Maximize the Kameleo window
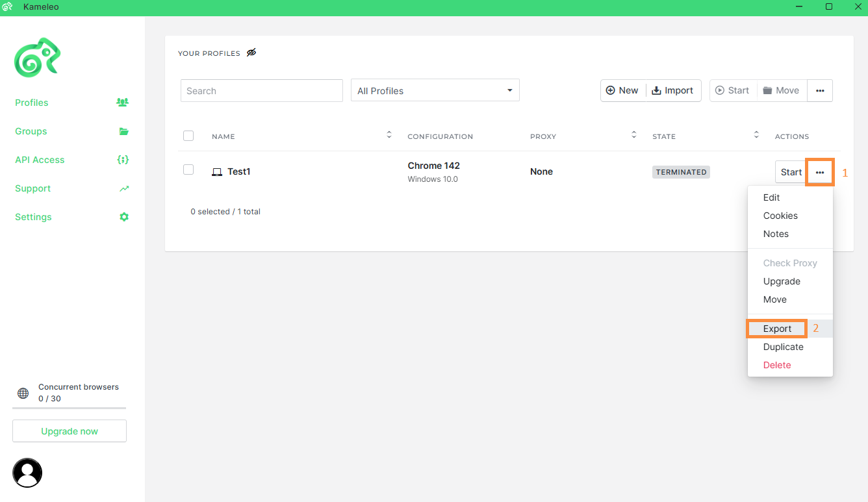 coord(828,6)
